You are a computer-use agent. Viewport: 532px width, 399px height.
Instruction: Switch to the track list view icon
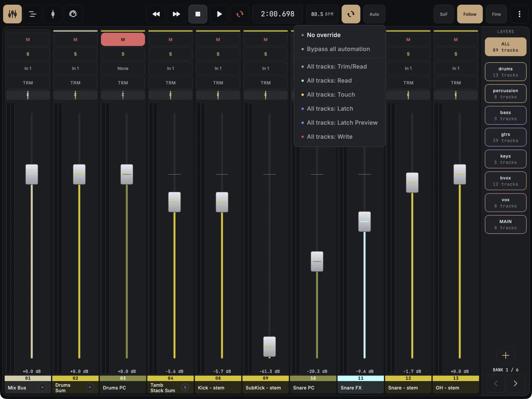[x=33, y=14]
